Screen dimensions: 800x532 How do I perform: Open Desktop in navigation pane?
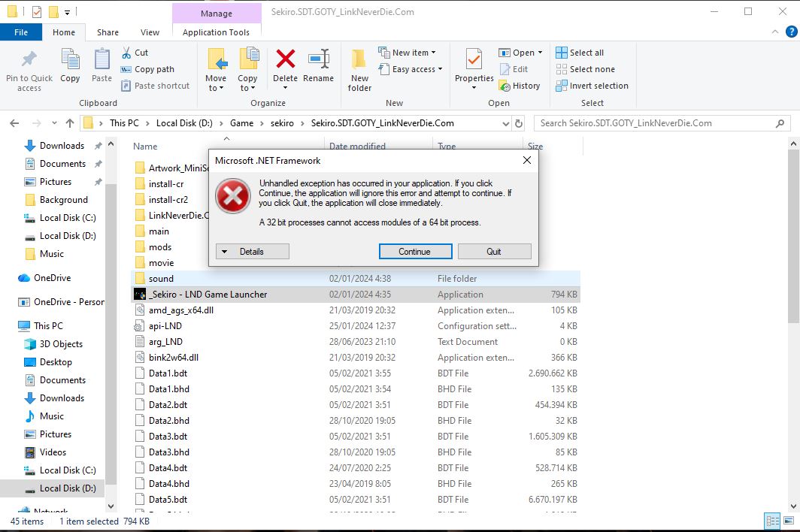click(x=56, y=361)
